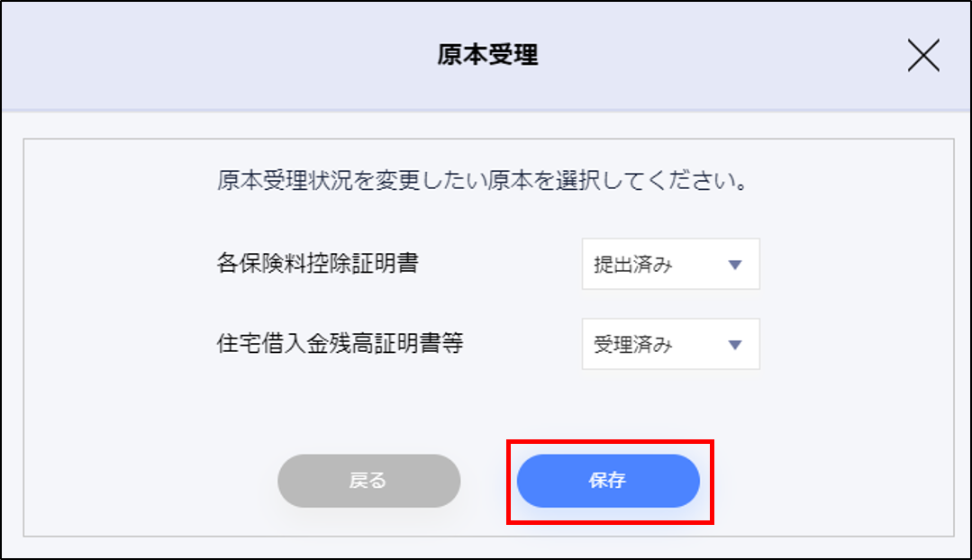Click the 原本受理 dialog title
Image resolution: width=972 pixels, height=560 pixels.
487,55
